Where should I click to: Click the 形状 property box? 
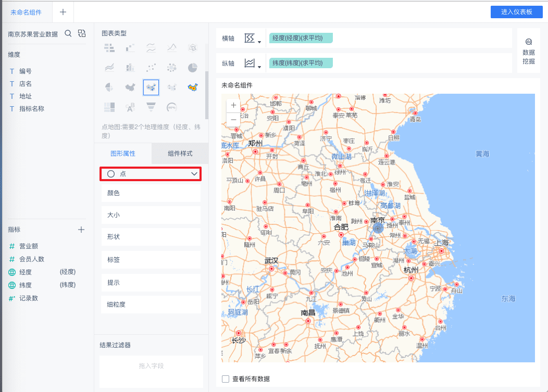151,236
